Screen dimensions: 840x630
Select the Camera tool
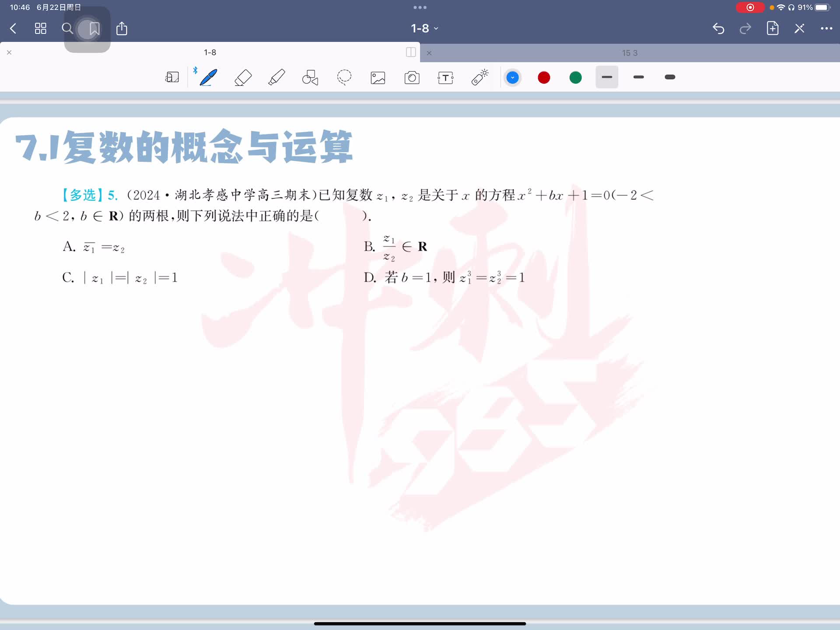pyautogui.click(x=412, y=78)
